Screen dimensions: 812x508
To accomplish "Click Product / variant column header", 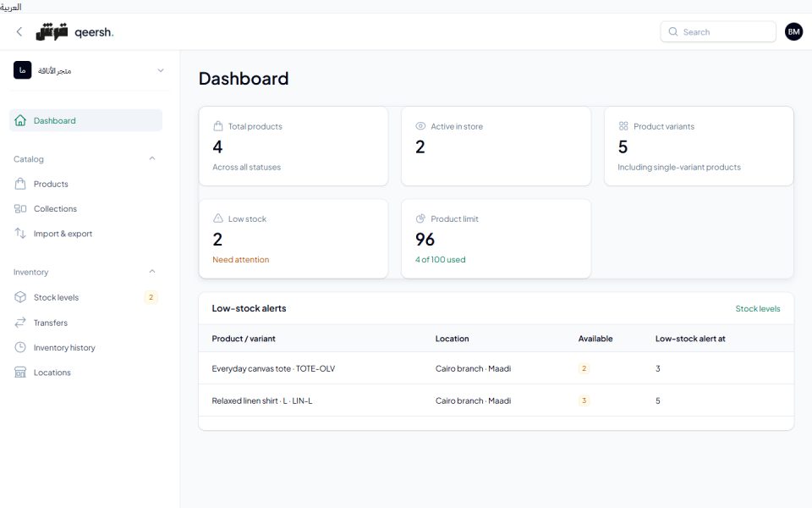I will point(244,339).
